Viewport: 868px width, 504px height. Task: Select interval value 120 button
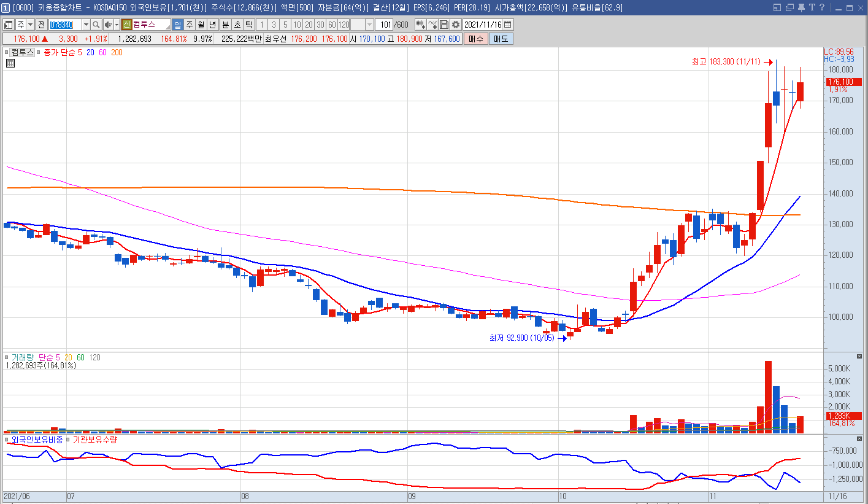344,25
